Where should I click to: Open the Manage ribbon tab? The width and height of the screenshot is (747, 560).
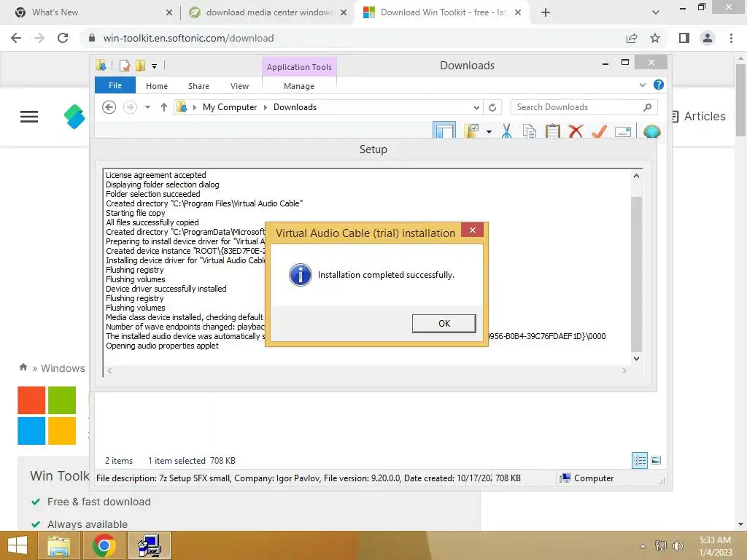coord(298,86)
